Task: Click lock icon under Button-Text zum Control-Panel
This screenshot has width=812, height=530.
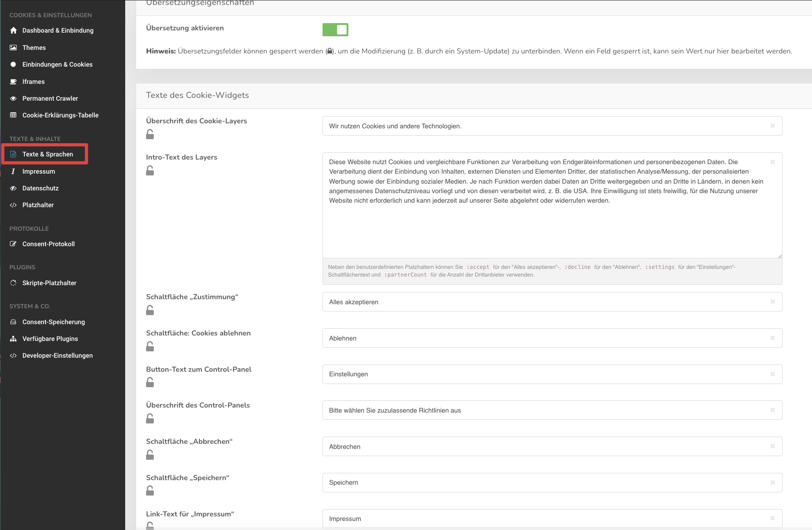Action: (x=150, y=383)
